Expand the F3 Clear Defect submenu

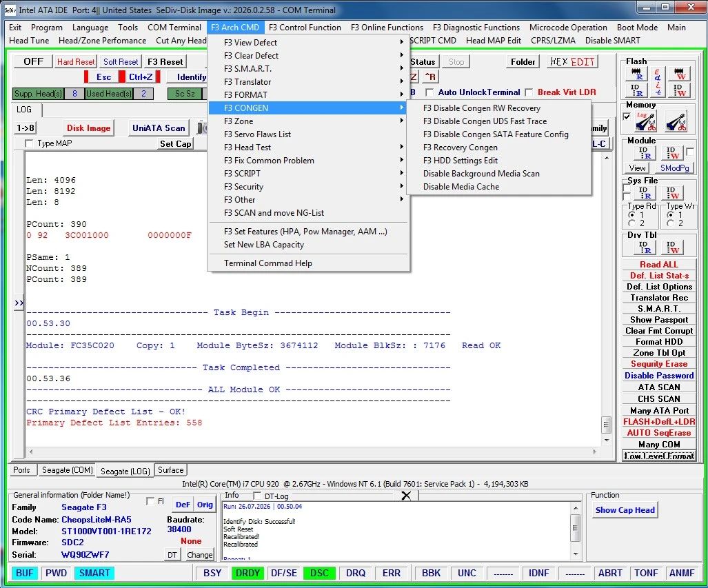308,56
